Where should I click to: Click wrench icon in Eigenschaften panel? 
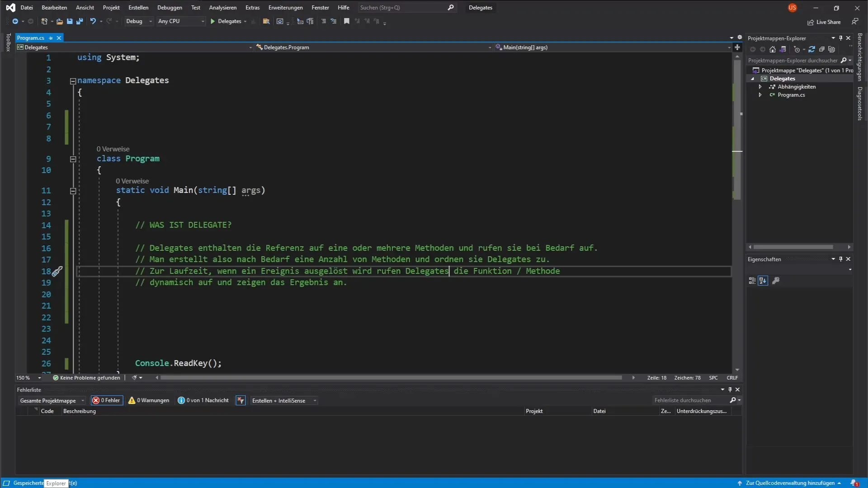click(x=776, y=281)
